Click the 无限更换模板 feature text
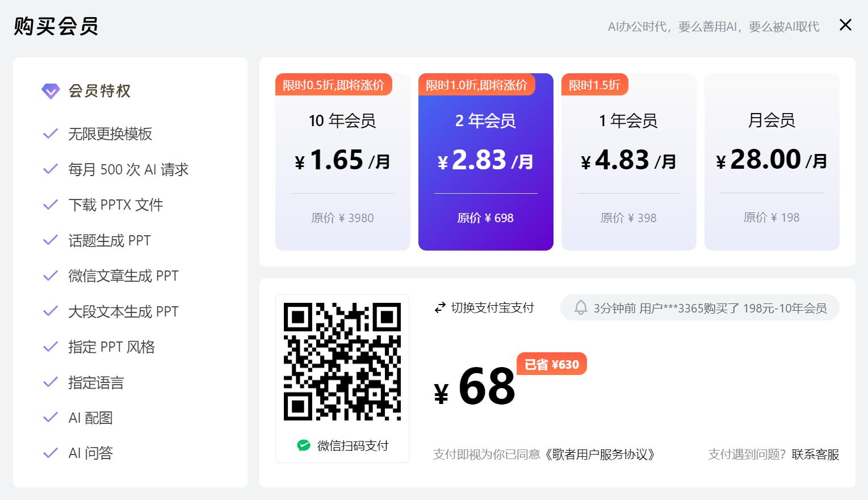The width and height of the screenshot is (868, 500). point(110,134)
